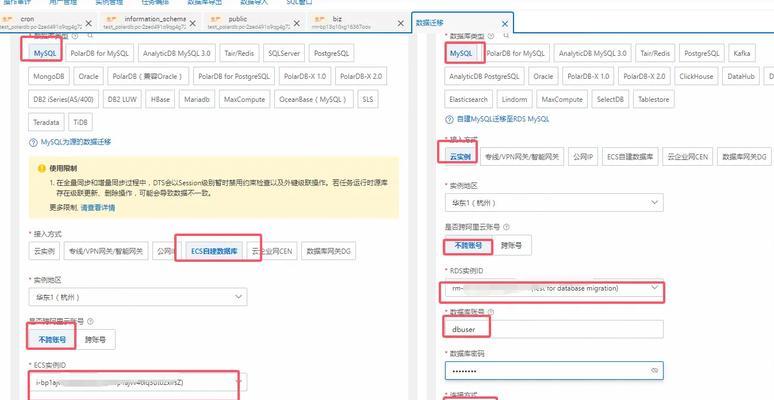Close the 数据迁移 tab
This screenshot has width=774, height=400.
click(504, 23)
